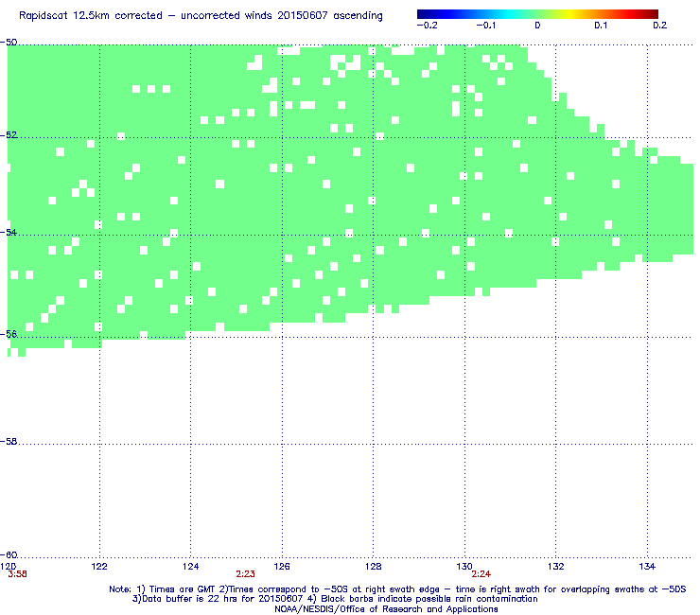Image resolution: width=700 pixels, height=615 pixels.
Task: Click the Rapidscat 12.5km chart title
Action: [x=201, y=15]
